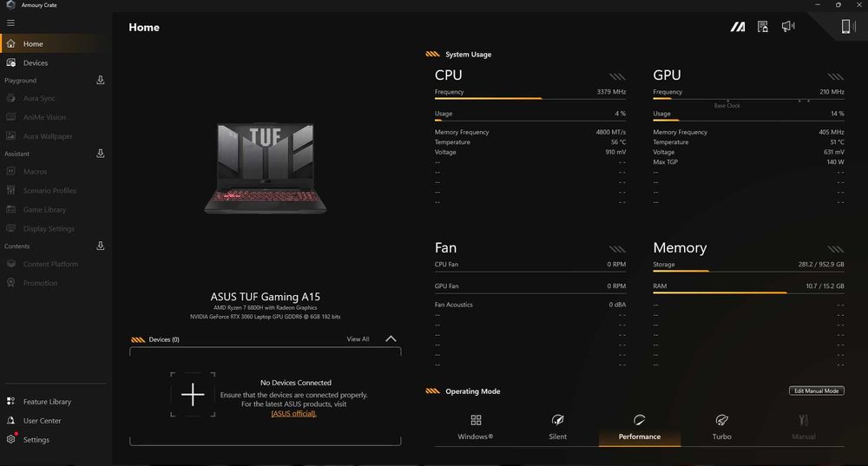The image size is (868, 466).
Task: Open the megaphone announcements icon
Action: 788,26
